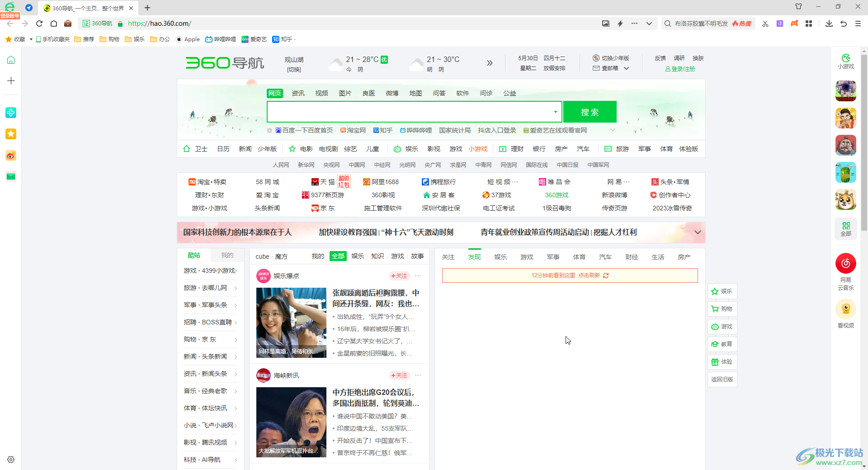Open the 京东 site link
The width and height of the screenshot is (868, 470).
(x=323, y=208)
